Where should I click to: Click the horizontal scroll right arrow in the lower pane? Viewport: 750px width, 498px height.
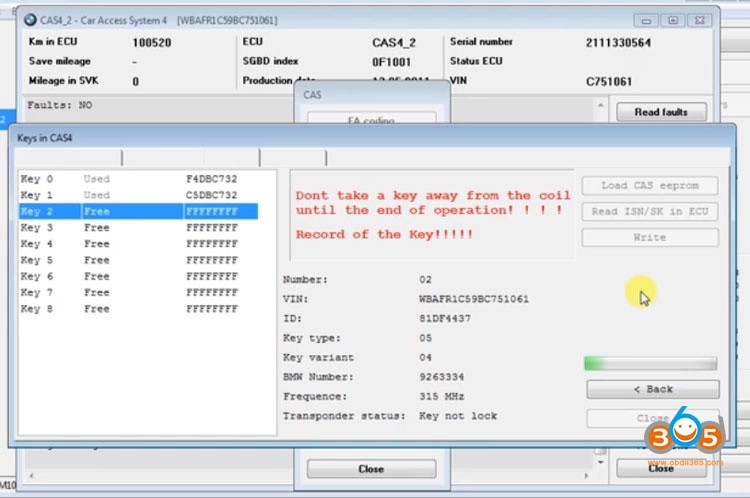586,476
